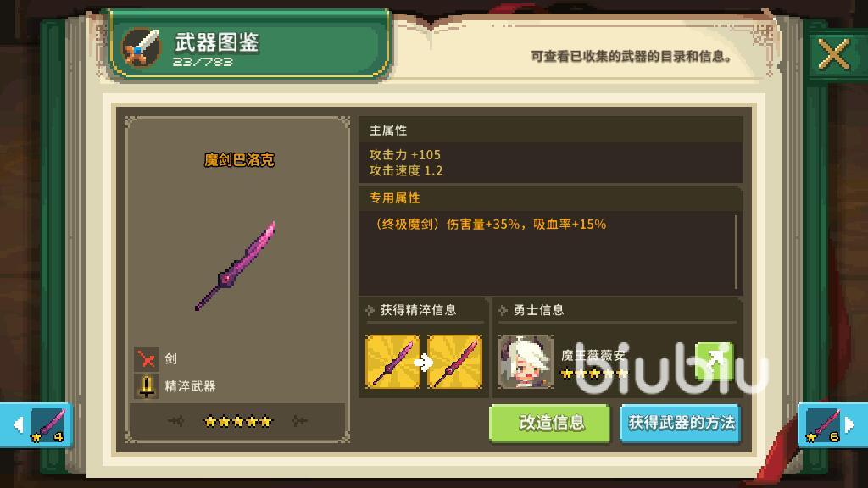Open the 魔王薇薇安 hero portrait

526,362
